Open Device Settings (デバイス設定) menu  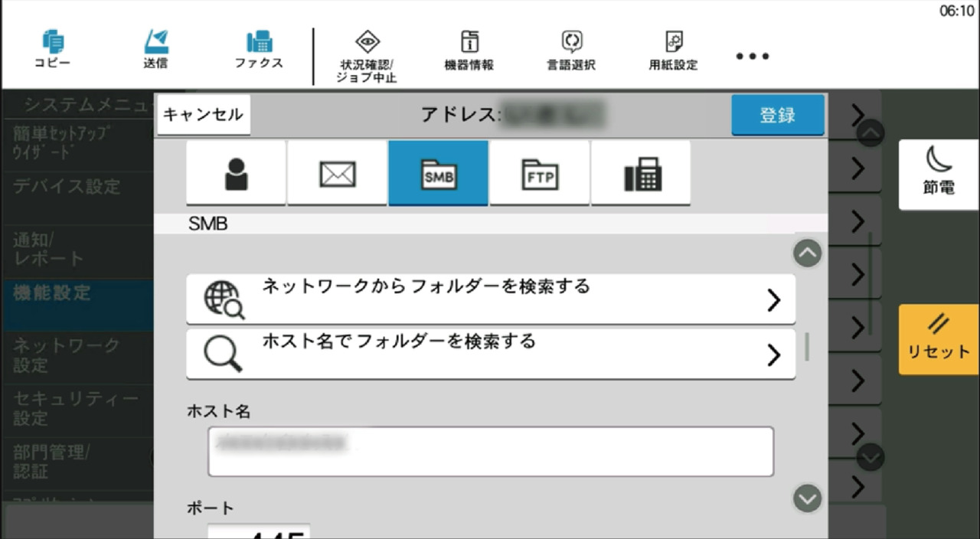click(77, 197)
